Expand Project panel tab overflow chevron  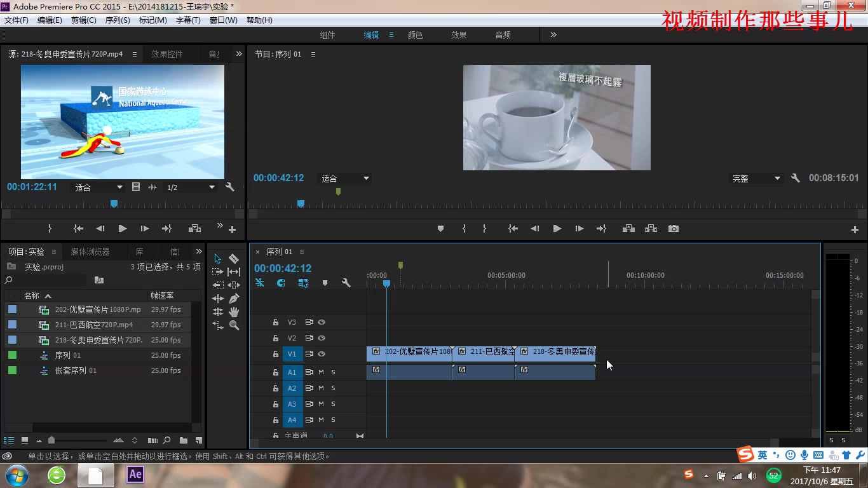click(x=199, y=252)
